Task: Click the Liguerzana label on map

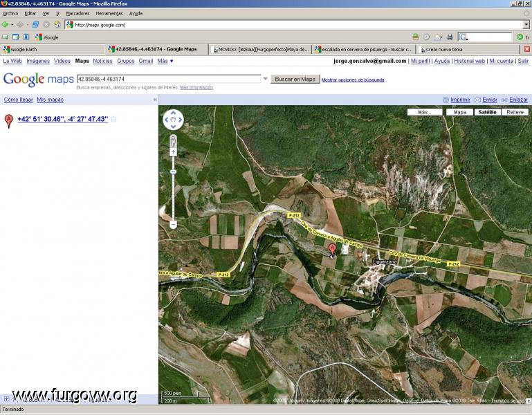Action: click(x=385, y=262)
